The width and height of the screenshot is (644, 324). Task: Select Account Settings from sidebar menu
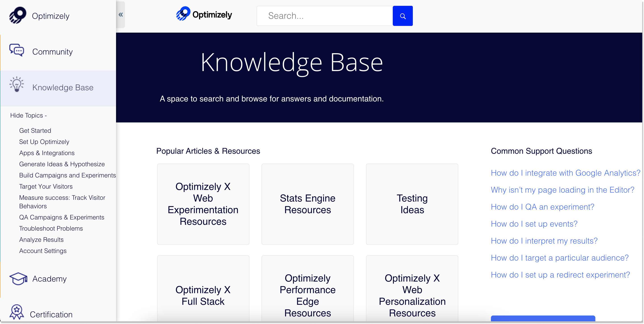42,250
